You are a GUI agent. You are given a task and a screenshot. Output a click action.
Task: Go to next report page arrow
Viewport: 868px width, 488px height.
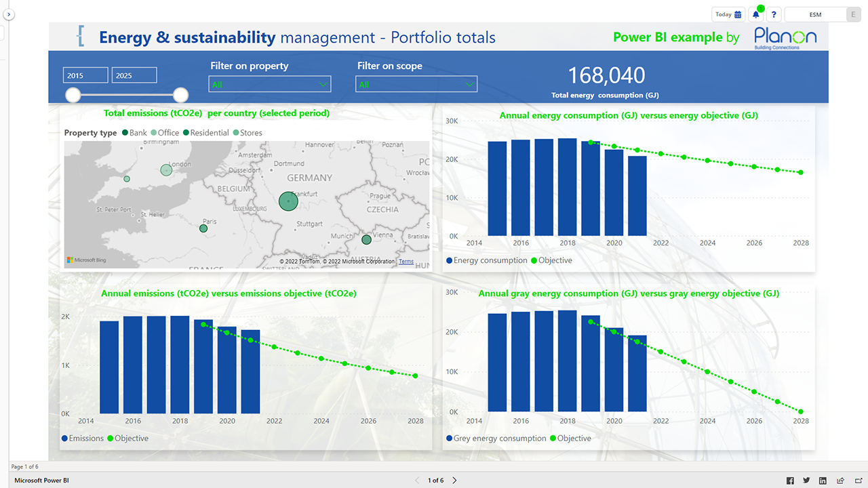click(x=454, y=481)
